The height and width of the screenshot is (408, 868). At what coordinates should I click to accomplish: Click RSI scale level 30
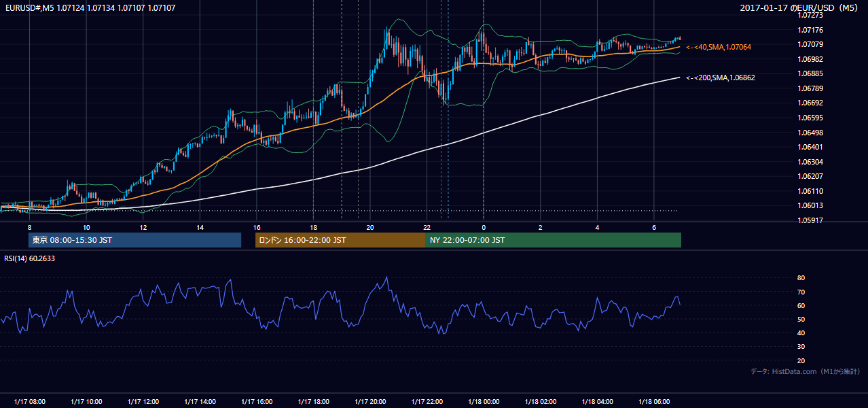point(801,347)
